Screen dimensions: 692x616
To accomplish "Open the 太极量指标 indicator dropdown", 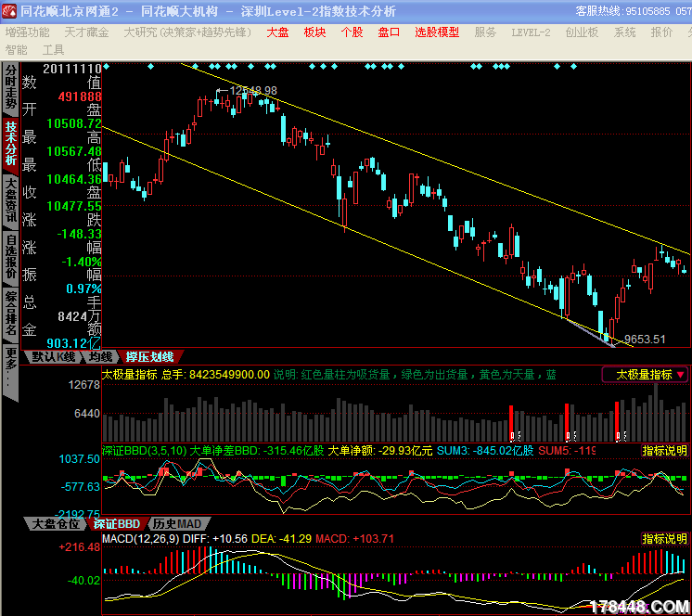I will tap(646, 375).
